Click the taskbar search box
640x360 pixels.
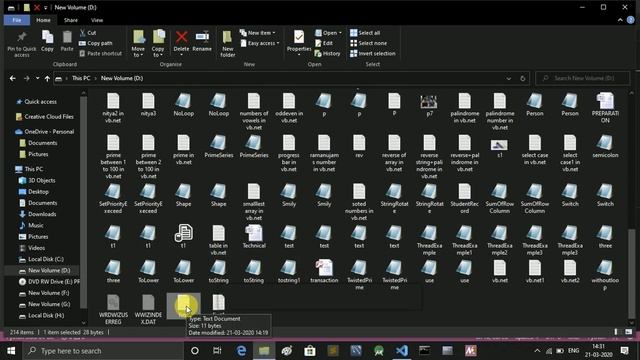click(x=103, y=351)
